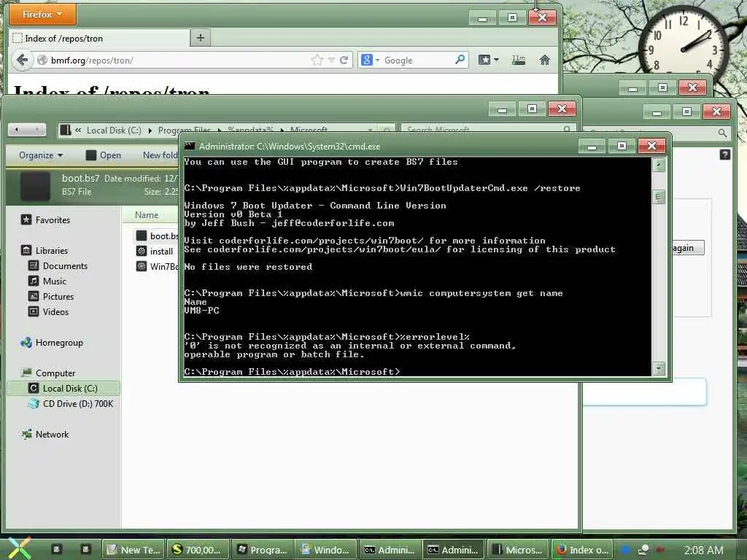Click the cmd scrollbar up arrow
The image size is (747, 560).
click(659, 165)
